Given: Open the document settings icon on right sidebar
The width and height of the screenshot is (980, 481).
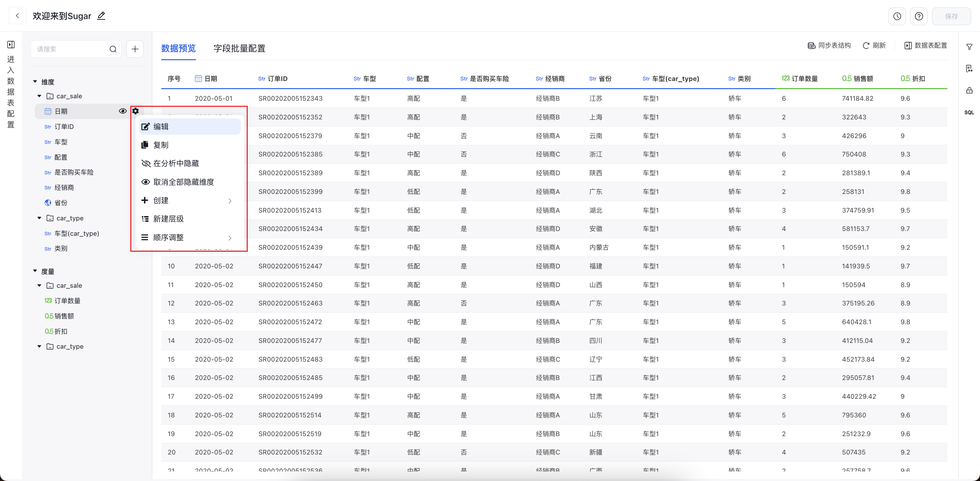Looking at the screenshot, I should 969,68.
